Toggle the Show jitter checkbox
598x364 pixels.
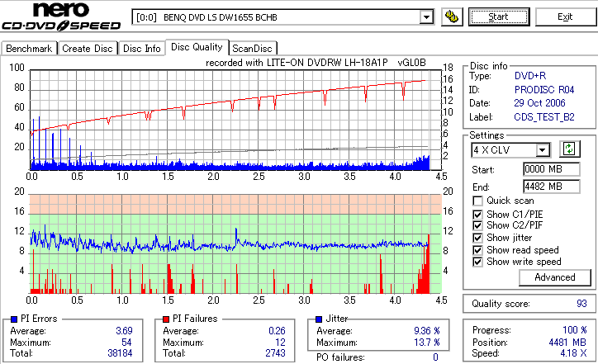477,238
